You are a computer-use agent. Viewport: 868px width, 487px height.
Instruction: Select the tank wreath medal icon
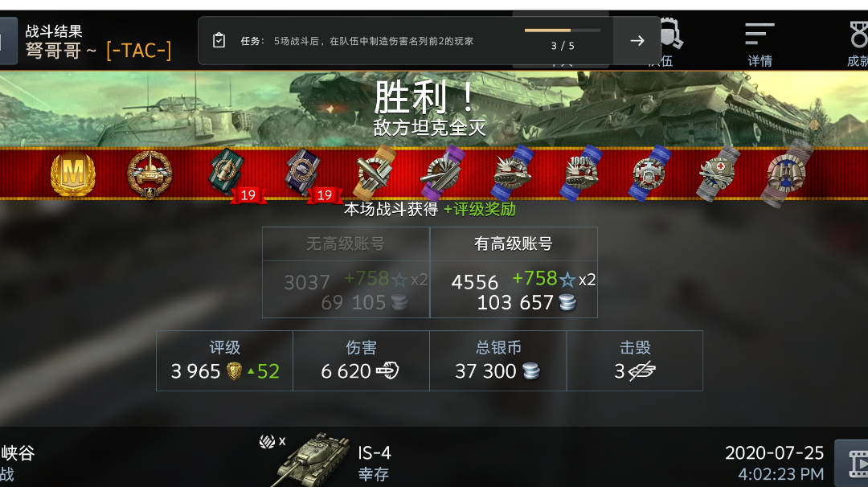tap(149, 174)
